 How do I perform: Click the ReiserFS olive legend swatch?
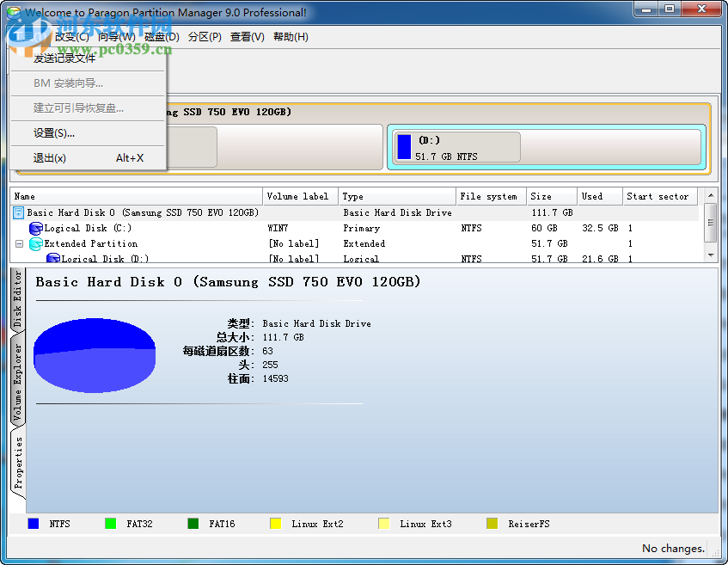[492, 524]
